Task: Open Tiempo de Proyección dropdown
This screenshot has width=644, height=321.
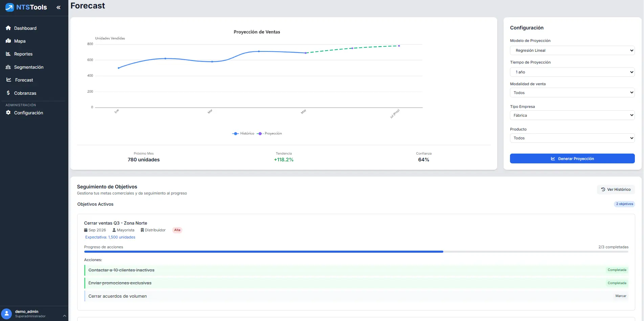Action: click(572, 72)
